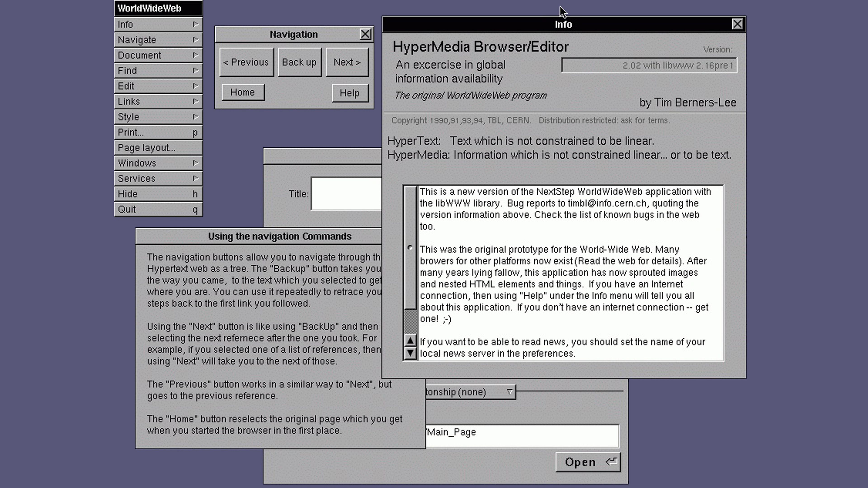Click 'Using the navigation Commands' title bar
Viewport: 868px width, 488px height.
258,236
